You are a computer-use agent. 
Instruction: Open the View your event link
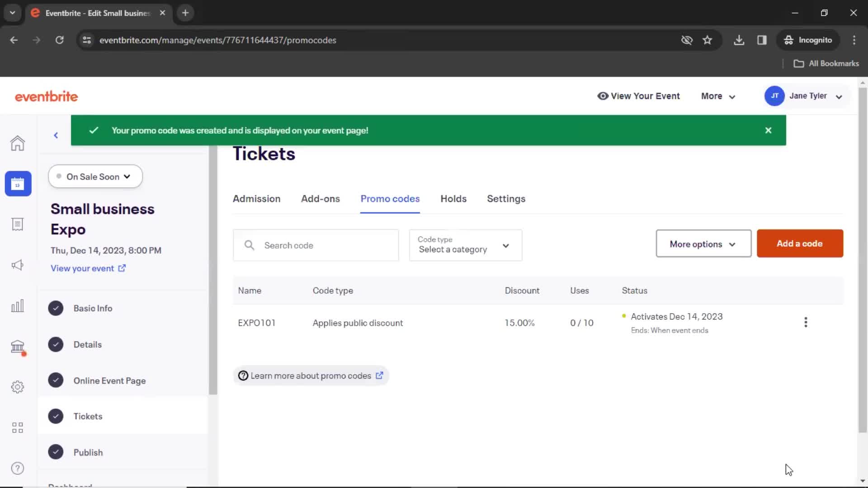tap(88, 268)
